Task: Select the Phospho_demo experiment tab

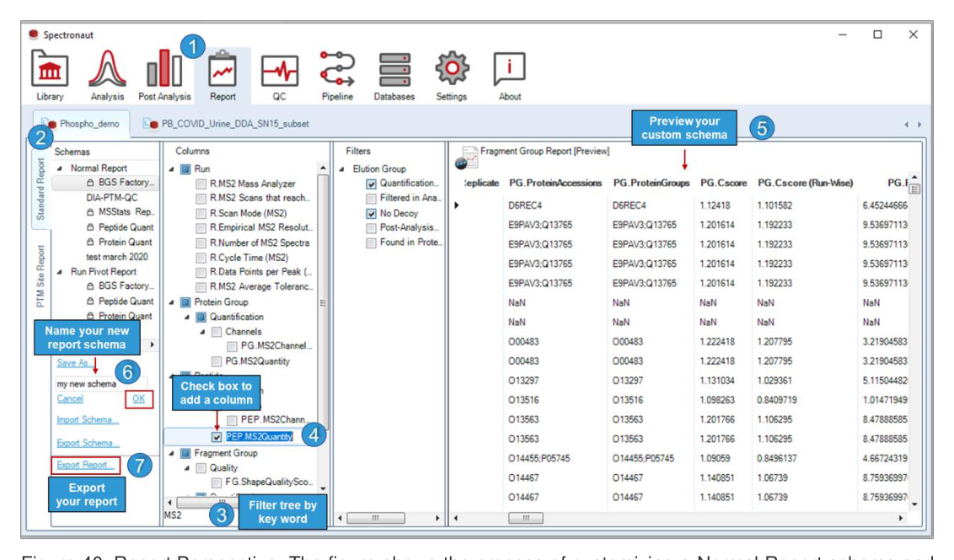Action: pyautogui.click(x=82, y=124)
